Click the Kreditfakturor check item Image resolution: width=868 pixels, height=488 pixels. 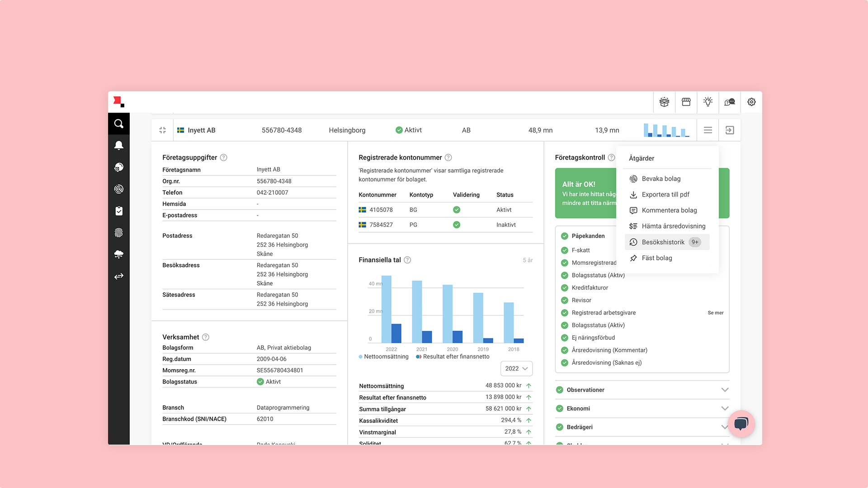coord(590,288)
